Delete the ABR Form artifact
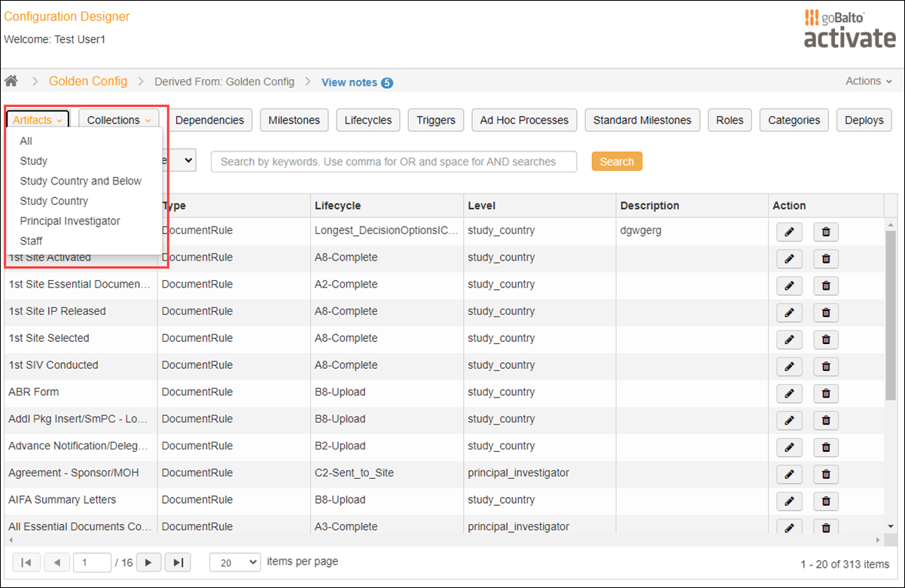The image size is (905, 588). pos(825,393)
